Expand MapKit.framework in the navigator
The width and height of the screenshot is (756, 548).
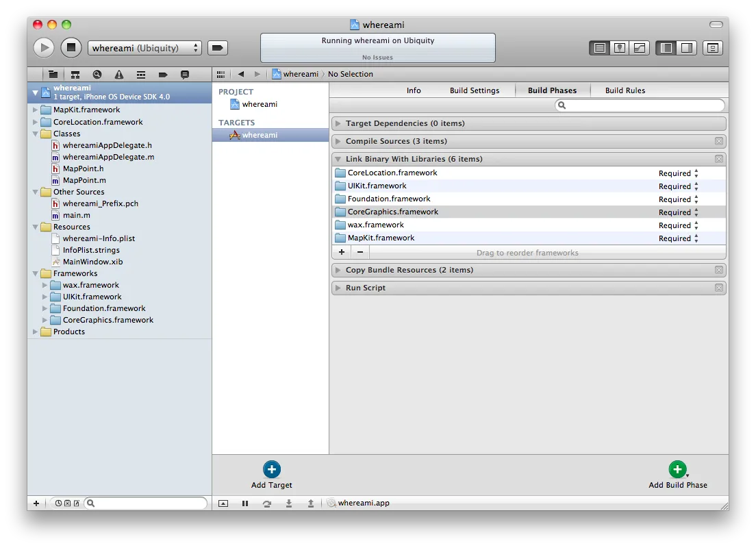point(35,110)
